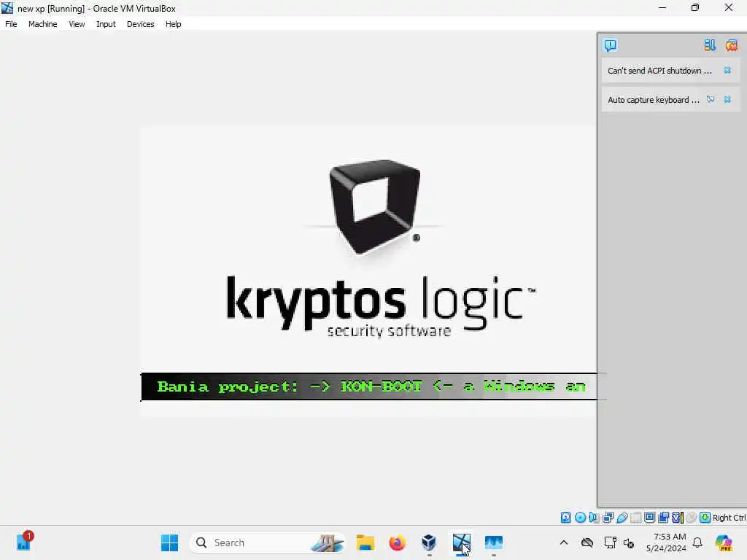The height and width of the screenshot is (560, 747).
Task: Click the Right Ctrl host key label
Action: point(729,518)
